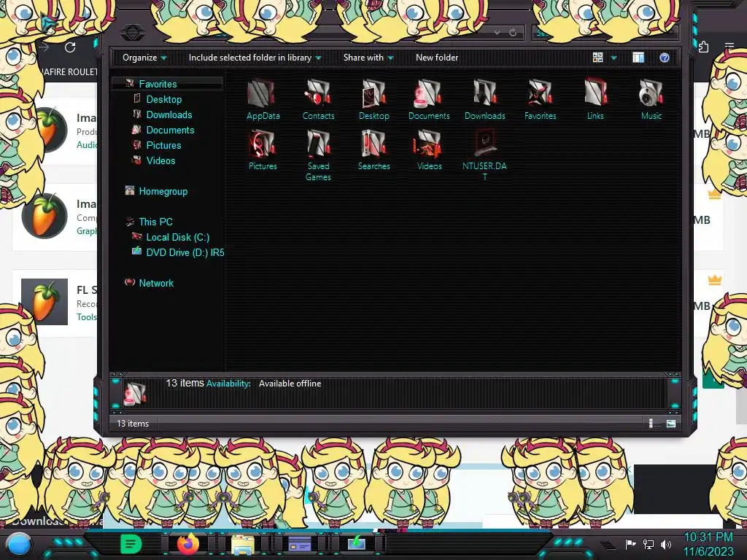
Task: Select This PC in navigation pane
Action: (x=155, y=222)
